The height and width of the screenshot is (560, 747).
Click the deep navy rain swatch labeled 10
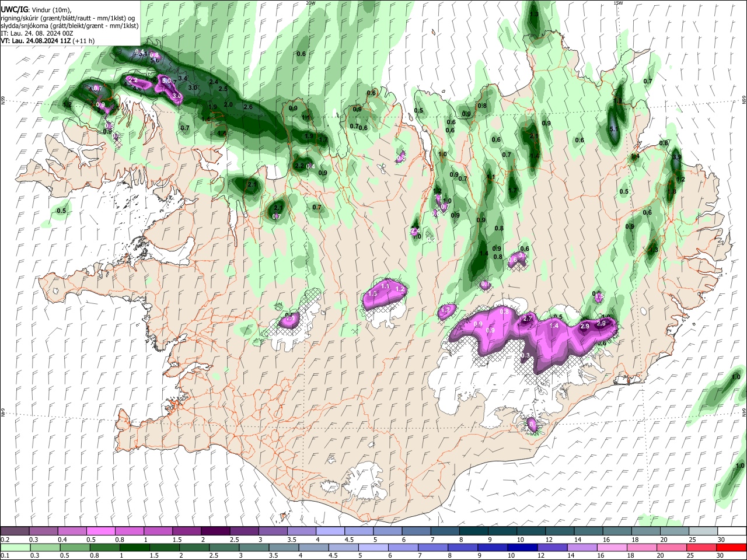tap(522, 547)
